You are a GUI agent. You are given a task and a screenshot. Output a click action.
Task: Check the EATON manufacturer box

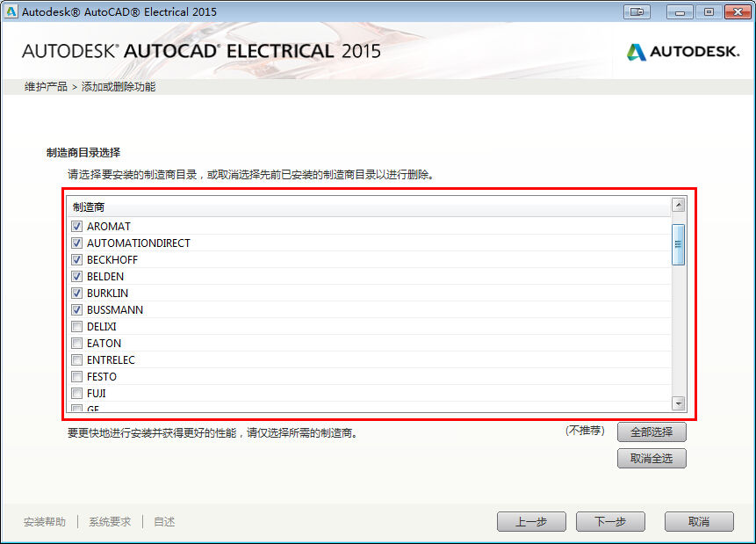coord(77,344)
